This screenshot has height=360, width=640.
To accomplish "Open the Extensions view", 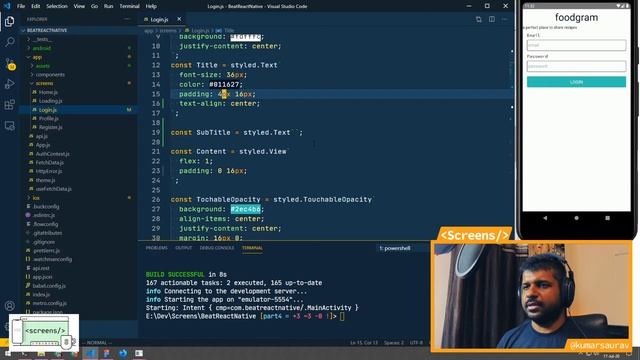I will click(9, 104).
